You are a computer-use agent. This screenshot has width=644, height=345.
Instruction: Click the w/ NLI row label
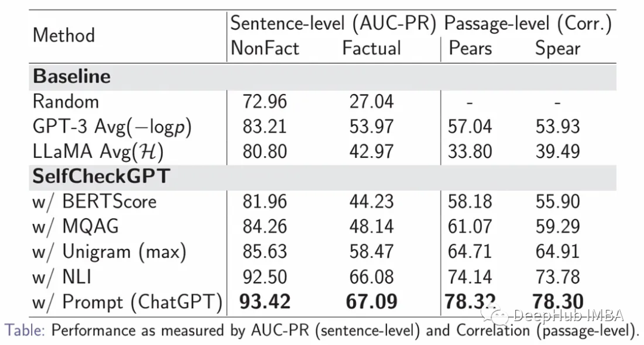pyautogui.click(x=62, y=277)
